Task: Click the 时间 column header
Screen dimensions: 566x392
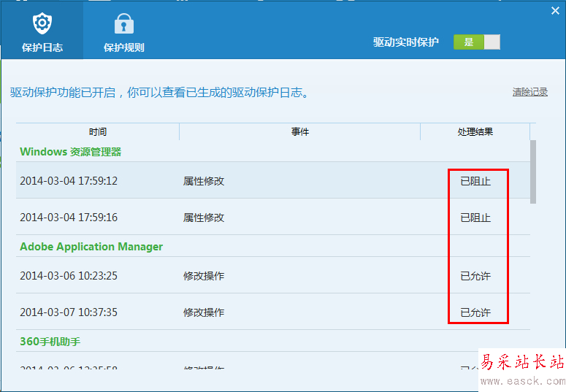Action: [x=97, y=131]
